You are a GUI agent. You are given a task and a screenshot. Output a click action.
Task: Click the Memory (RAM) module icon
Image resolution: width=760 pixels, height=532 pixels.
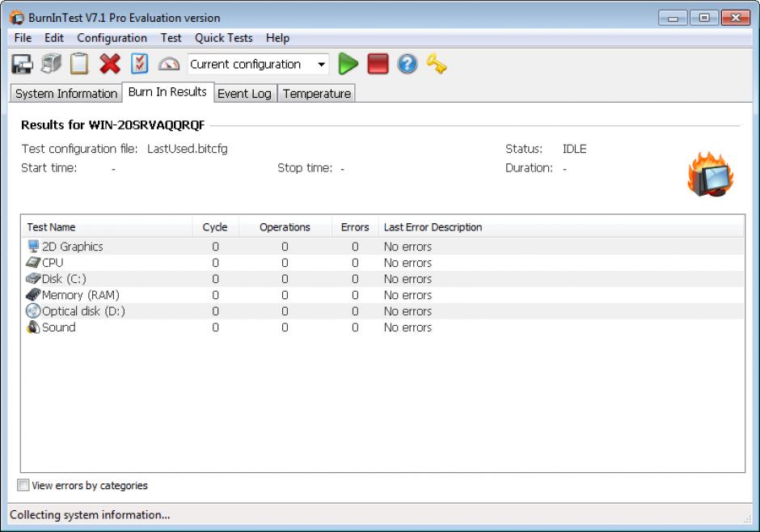33,294
